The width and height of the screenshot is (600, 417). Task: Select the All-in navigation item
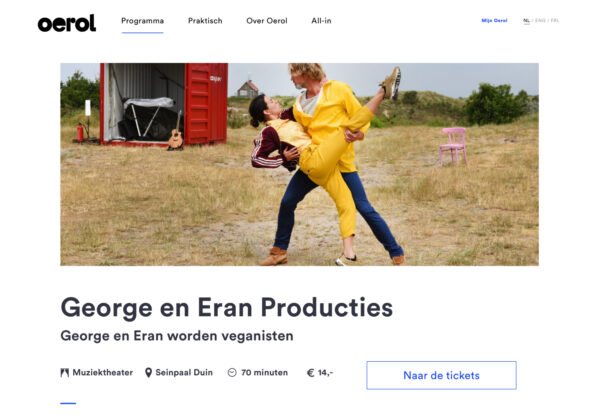[321, 21]
